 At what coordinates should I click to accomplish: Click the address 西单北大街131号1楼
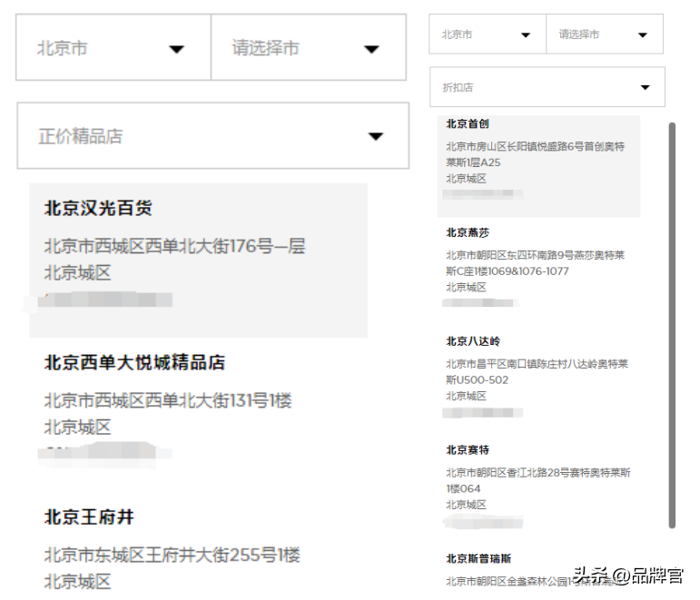(x=168, y=400)
